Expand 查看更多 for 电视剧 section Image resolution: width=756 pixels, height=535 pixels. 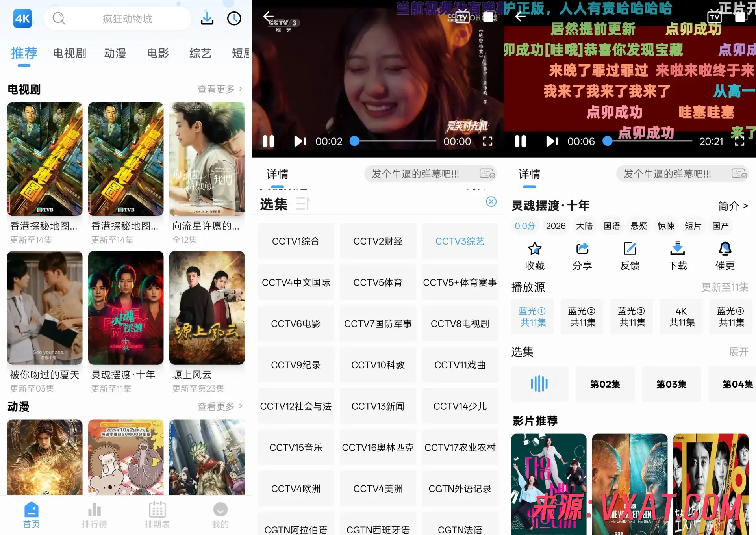220,89
